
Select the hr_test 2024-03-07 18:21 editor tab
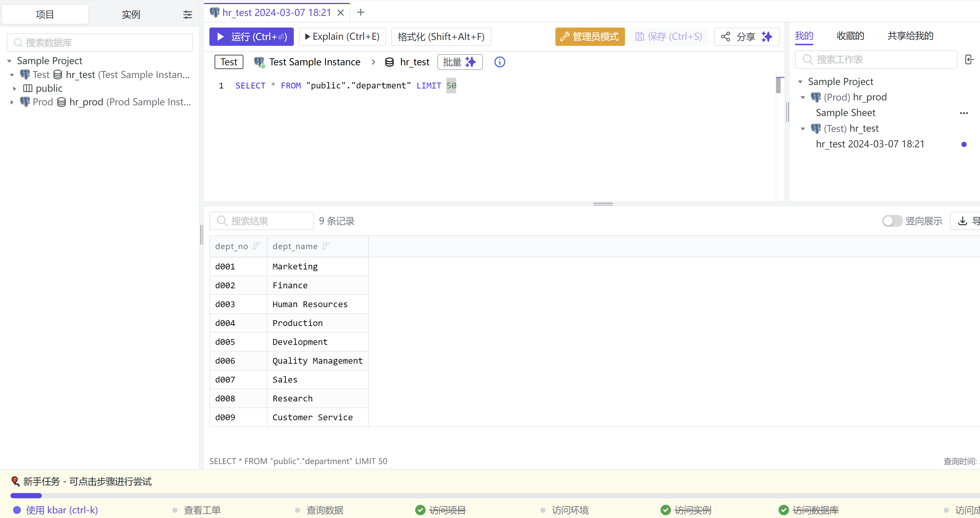point(277,12)
